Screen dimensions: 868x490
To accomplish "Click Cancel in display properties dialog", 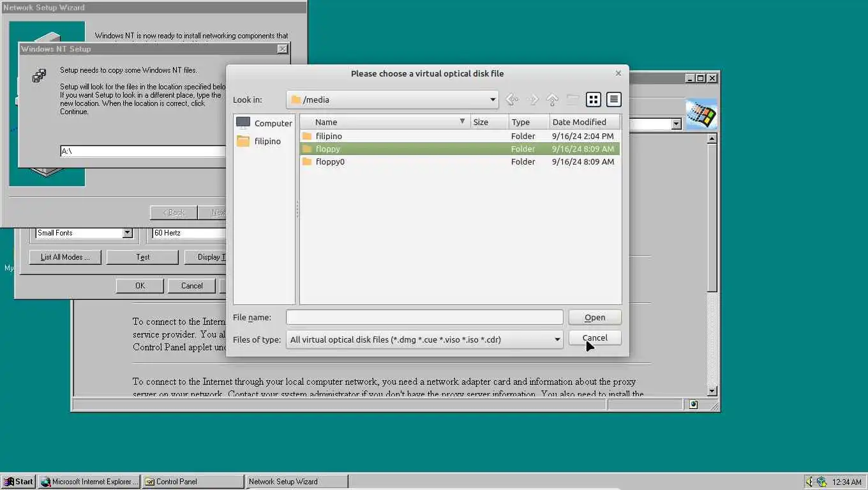I will (191, 286).
